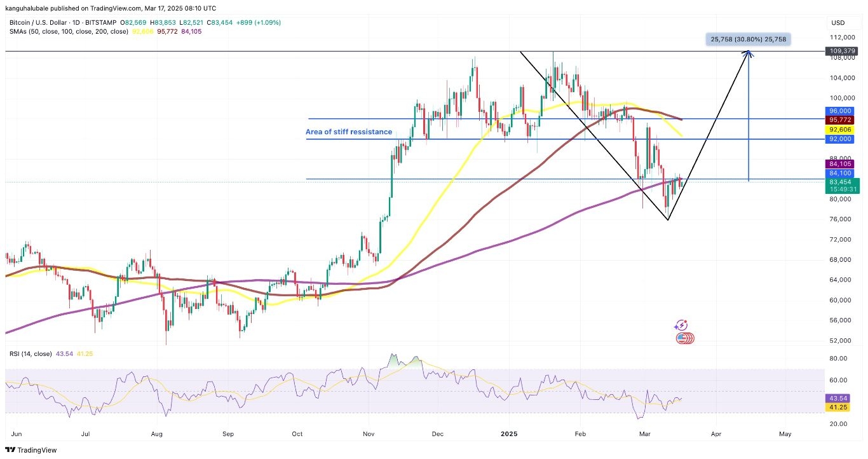Select the yellow 92,606 SMA price label
This screenshot has height=459, width=868.
842,129
